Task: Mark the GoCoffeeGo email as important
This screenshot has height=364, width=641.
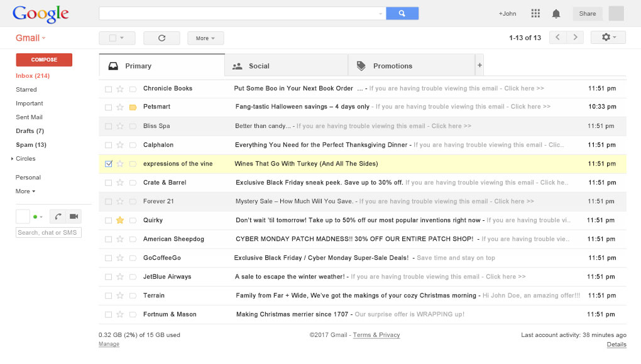Action: [x=133, y=258]
